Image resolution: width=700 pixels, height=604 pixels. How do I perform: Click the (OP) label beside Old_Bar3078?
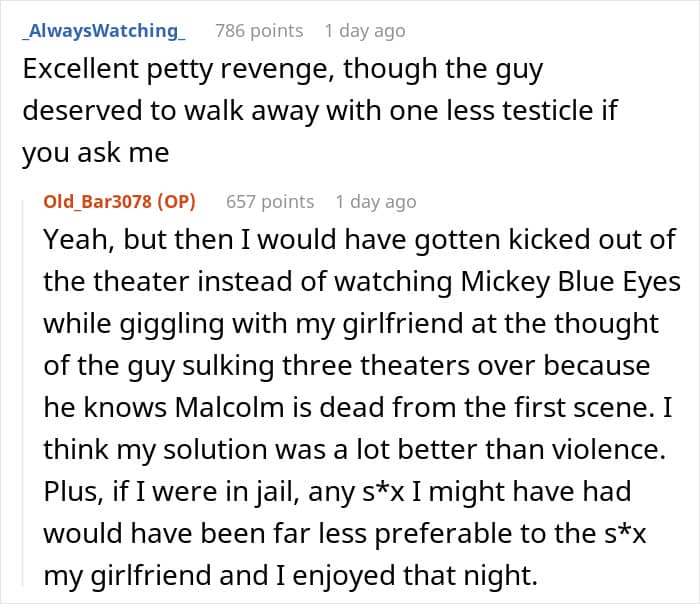pos(173,202)
